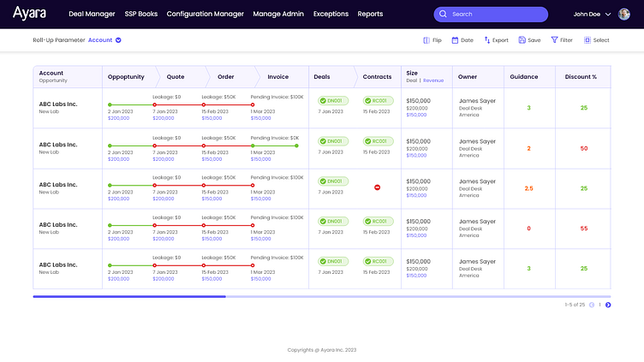
Task: Click the Export arrows icon
Action: tap(487, 40)
